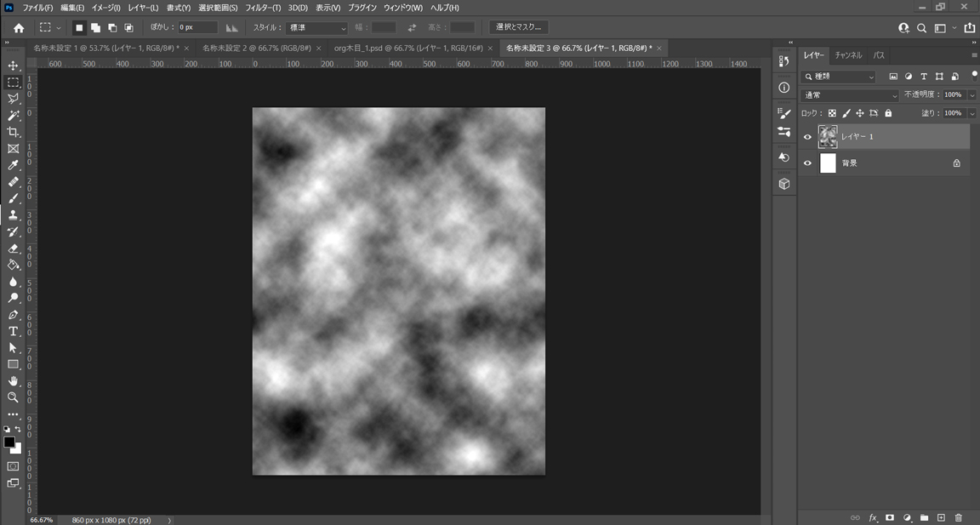Switch to the org木目_1.psd document tab
Screen dimensions: 980x525
(408, 49)
